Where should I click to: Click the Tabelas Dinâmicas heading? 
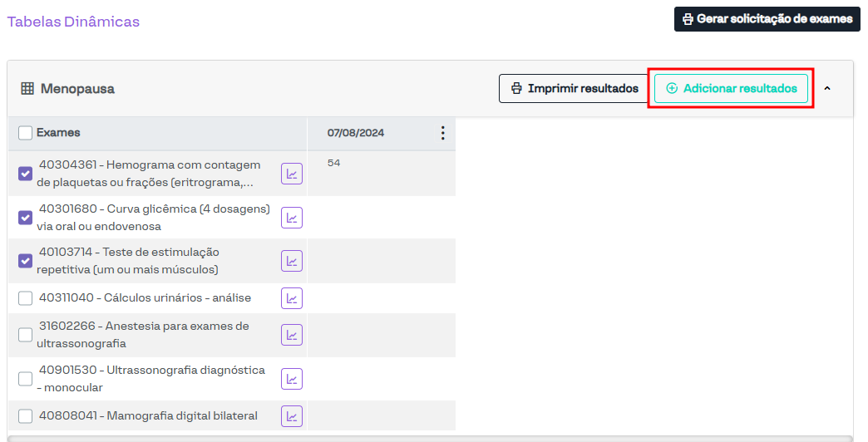coord(73,22)
